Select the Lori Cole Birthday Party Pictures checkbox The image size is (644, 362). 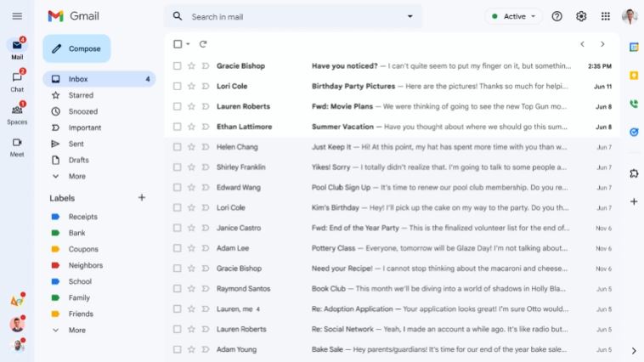coord(178,87)
